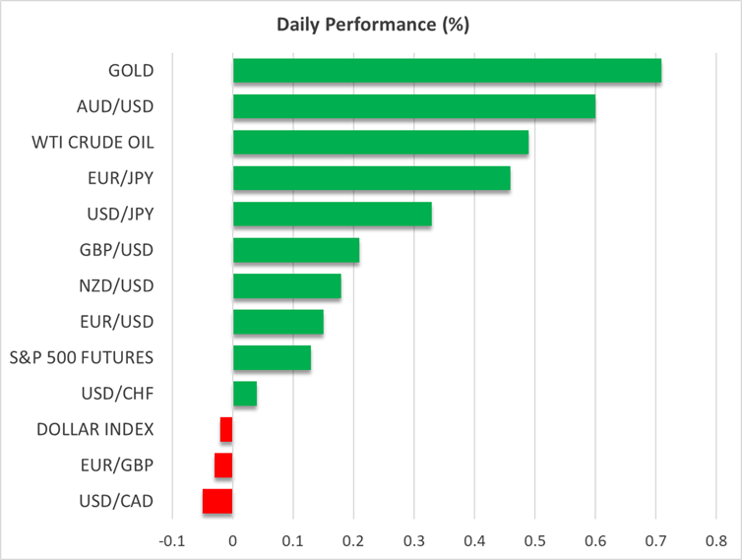Select the EUR/USD green bar
Image resolution: width=742 pixels, height=560 pixels.
point(278,322)
